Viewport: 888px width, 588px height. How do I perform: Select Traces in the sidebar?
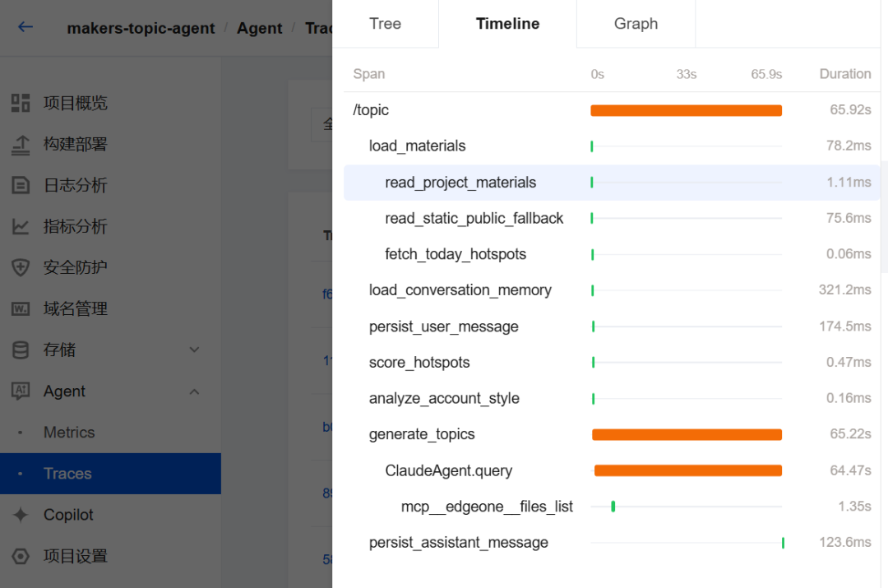coord(110,474)
